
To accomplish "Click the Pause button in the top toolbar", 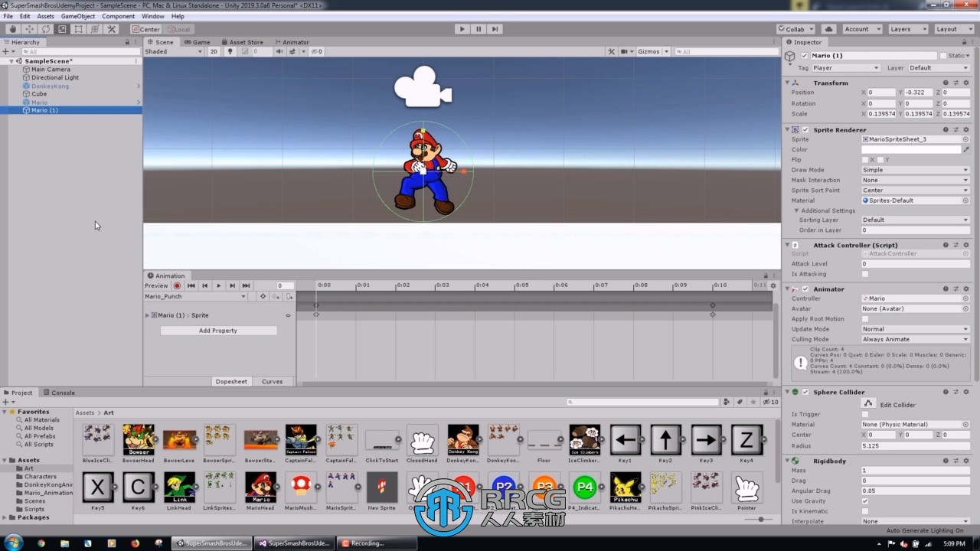I will (x=479, y=29).
